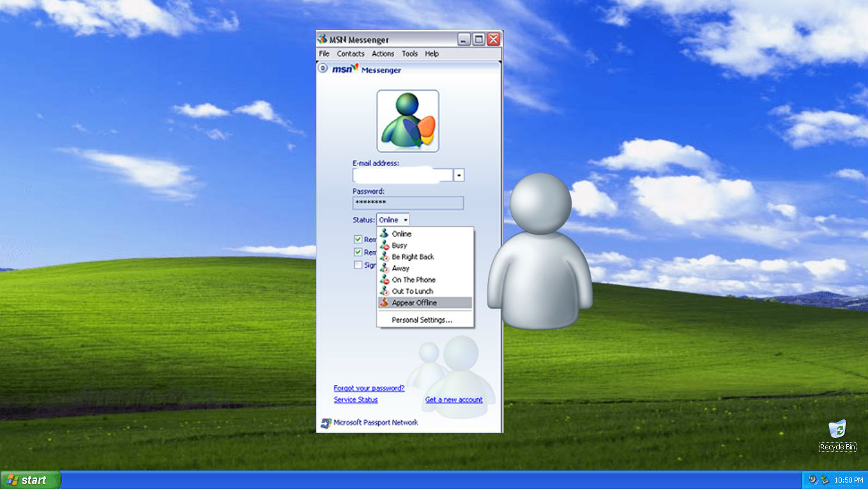This screenshot has width=868, height=489.
Task: Open the File menu
Action: click(x=324, y=54)
